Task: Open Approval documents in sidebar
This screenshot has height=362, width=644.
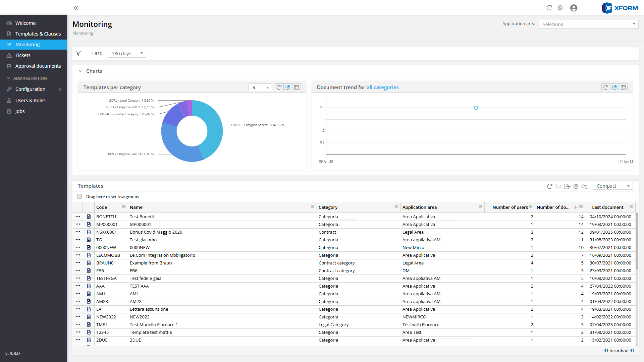Action: coord(34,66)
